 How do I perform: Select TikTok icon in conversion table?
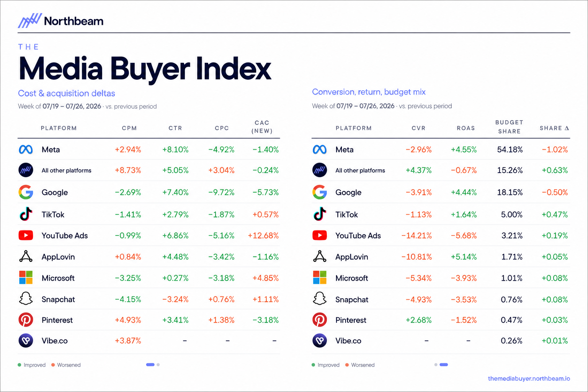pyautogui.click(x=320, y=214)
